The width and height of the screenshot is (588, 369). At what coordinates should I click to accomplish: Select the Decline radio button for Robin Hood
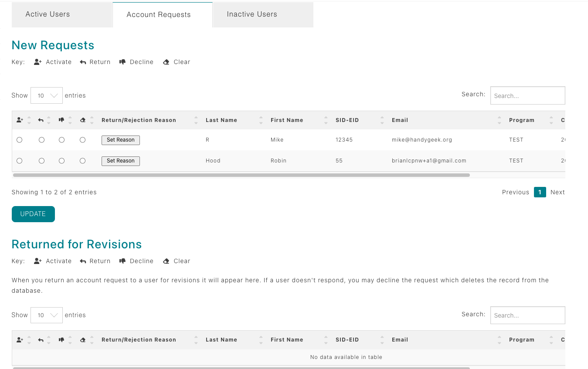(x=61, y=160)
